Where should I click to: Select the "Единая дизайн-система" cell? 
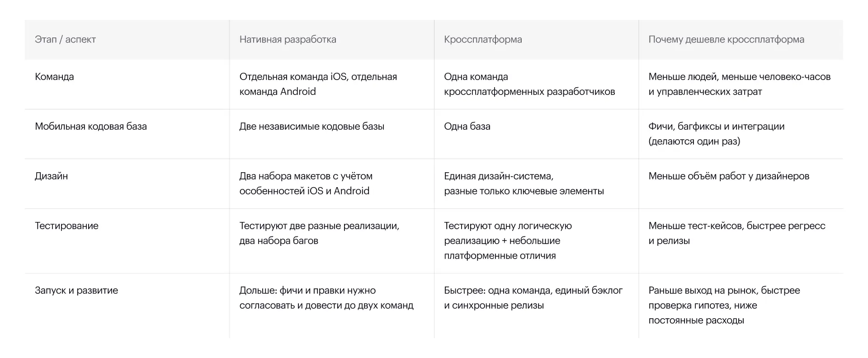pyautogui.click(x=524, y=184)
